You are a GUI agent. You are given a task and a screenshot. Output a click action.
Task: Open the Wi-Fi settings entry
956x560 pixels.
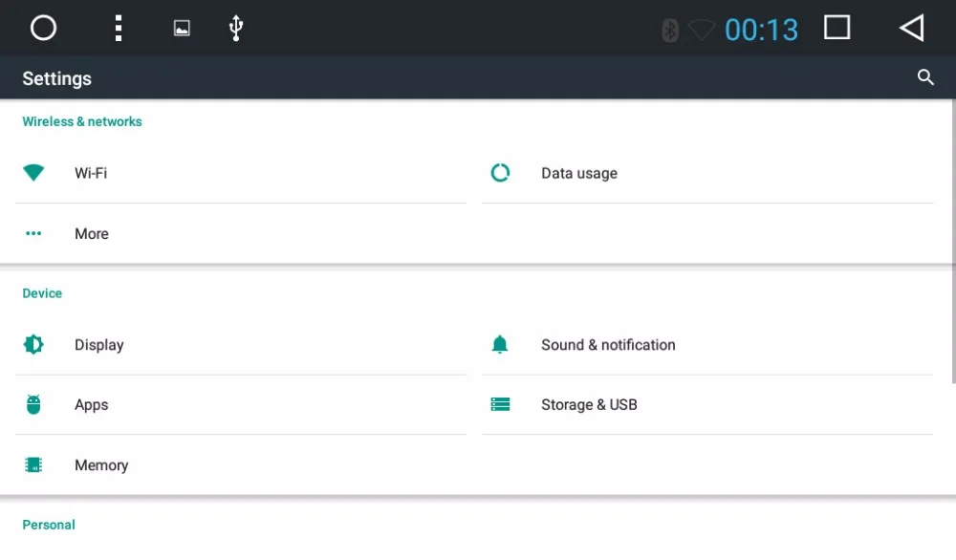91,173
